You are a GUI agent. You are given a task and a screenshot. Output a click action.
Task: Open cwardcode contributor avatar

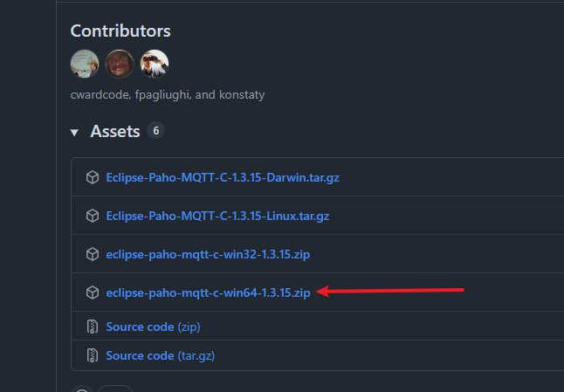pos(85,64)
